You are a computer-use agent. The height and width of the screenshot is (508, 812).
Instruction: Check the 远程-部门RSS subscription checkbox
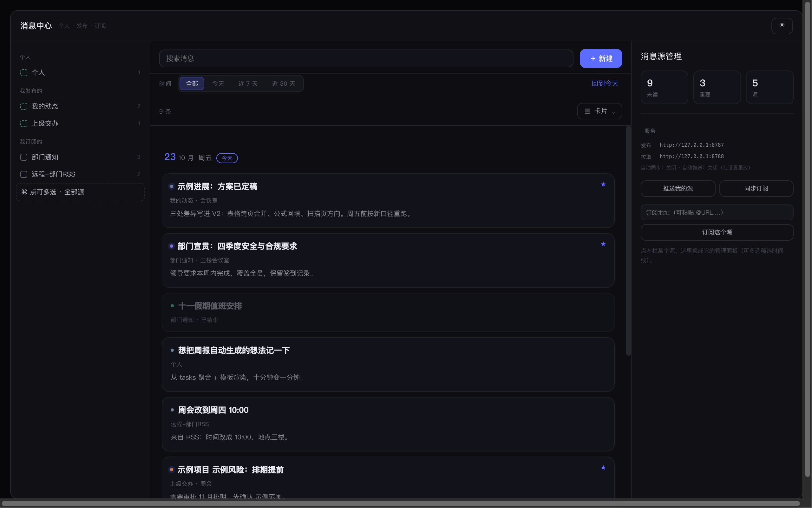24,174
